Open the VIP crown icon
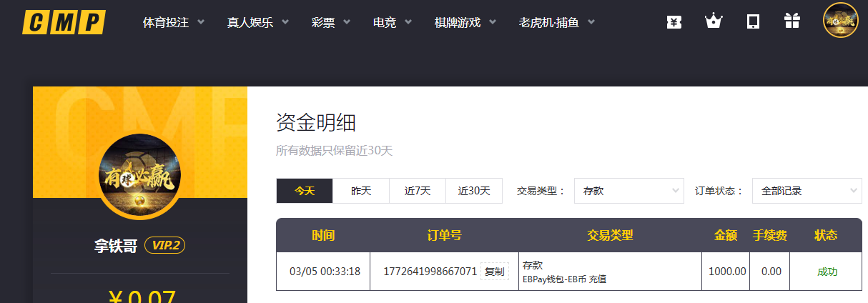This screenshot has height=303, width=868. [714, 21]
